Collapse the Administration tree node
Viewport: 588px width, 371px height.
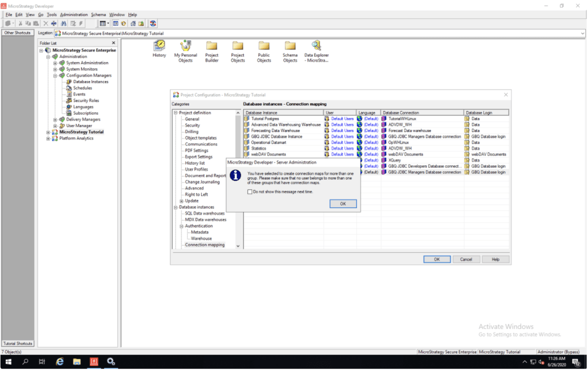point(48,56)
